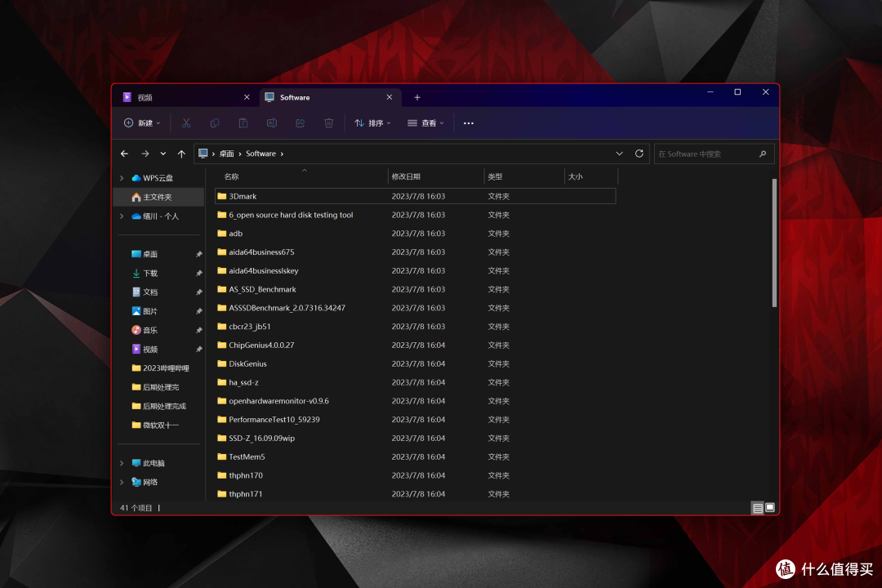Open the three-dot more options menu
The image size is (882, 588).
469,123
